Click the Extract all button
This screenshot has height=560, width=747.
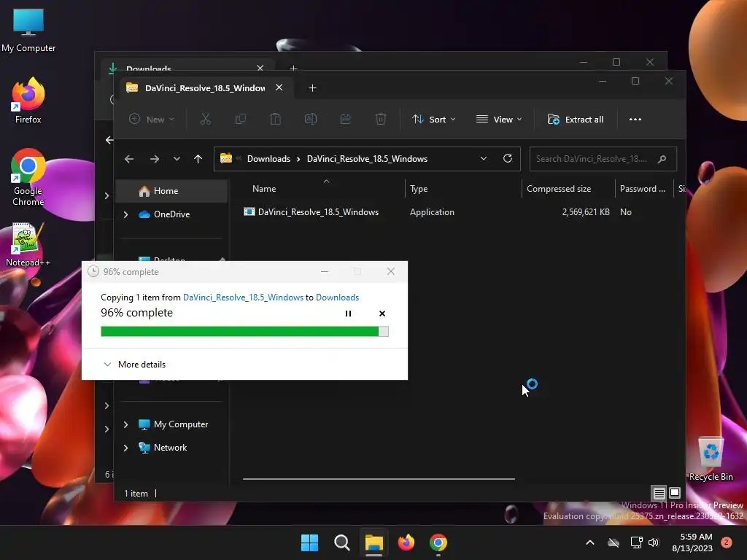point(576,119)
